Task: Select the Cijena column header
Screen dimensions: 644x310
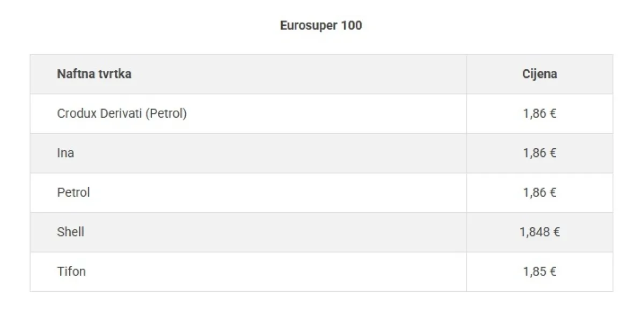Action: 539,74
